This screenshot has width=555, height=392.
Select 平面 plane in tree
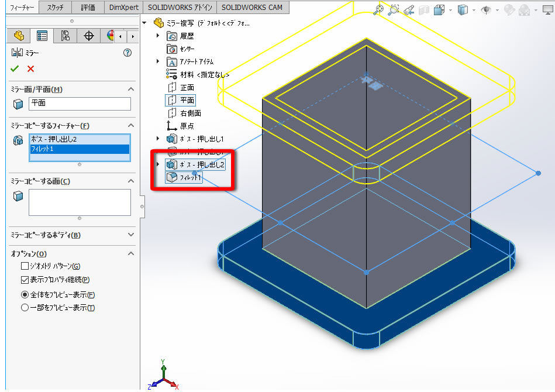click(181, 100)
